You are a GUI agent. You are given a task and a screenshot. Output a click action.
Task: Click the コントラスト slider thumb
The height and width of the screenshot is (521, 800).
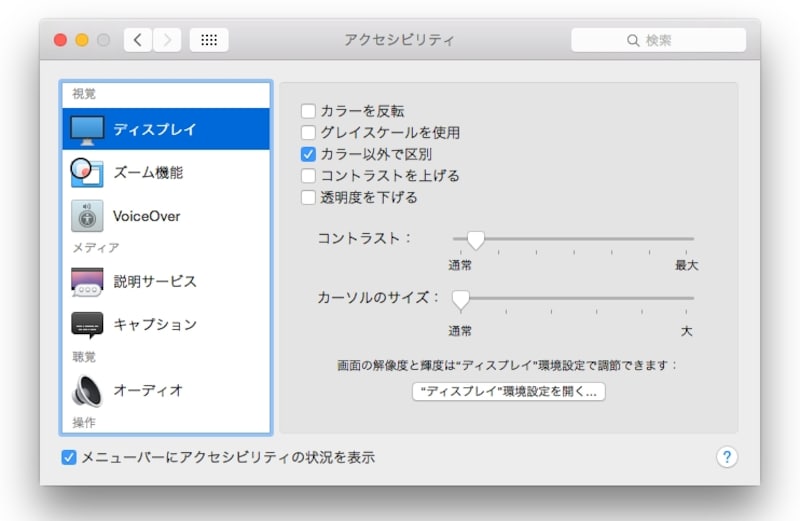pos(476,239)
